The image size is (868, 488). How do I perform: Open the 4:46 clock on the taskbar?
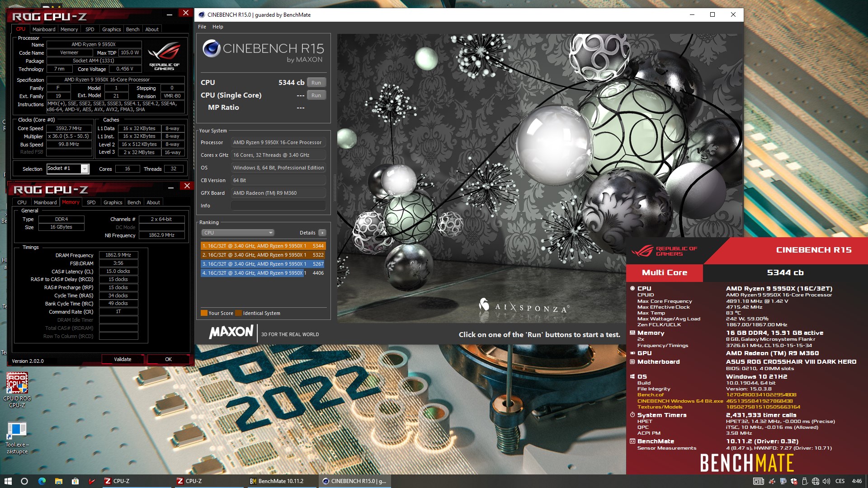coord(857,481)
